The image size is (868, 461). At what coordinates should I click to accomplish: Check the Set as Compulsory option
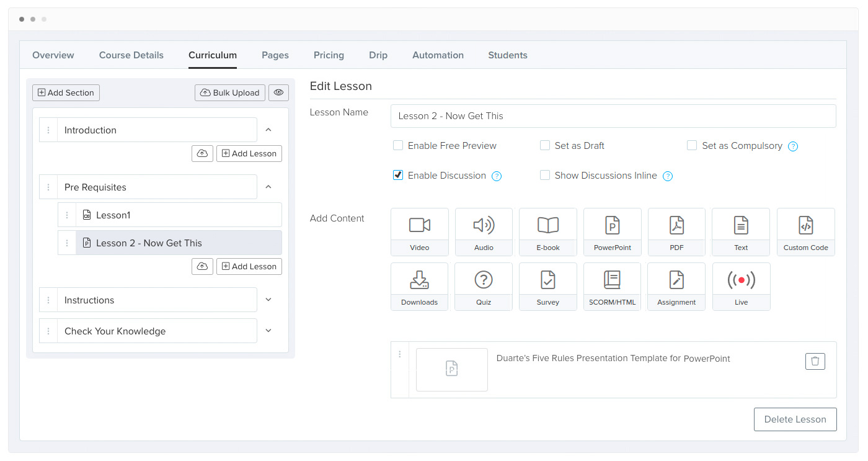(x=692, y=146)
